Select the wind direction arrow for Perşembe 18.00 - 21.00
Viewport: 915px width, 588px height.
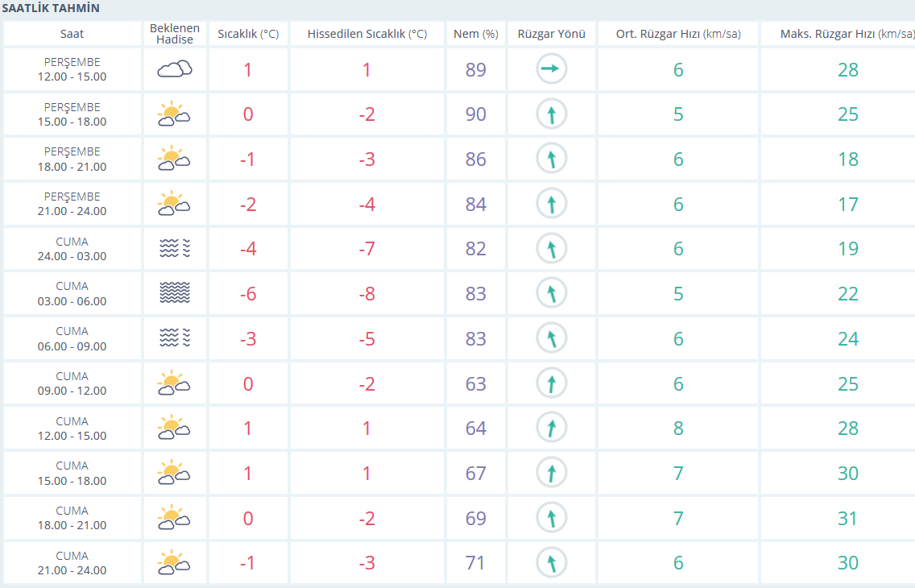(x=551, y=159)
